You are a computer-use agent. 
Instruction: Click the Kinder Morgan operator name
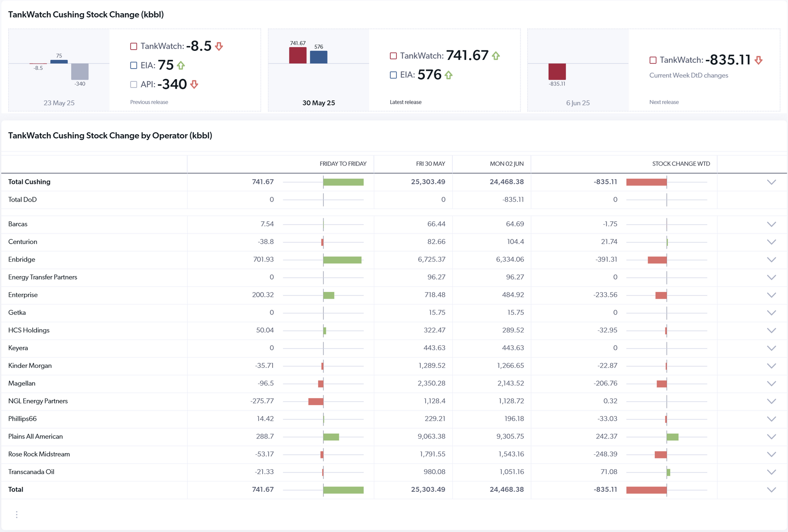coord(30,366)
